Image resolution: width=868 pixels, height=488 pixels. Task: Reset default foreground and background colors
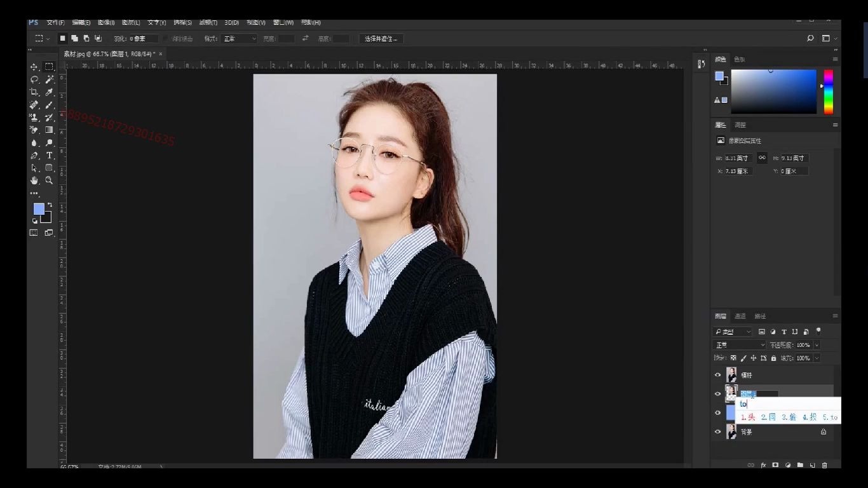tap(34, 220)
